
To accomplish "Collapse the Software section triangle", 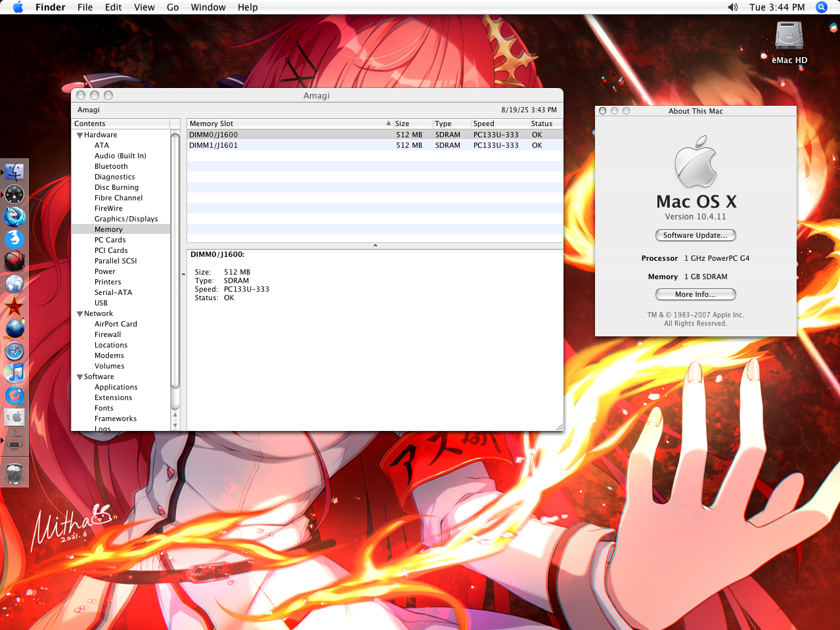I will (79, 377).
